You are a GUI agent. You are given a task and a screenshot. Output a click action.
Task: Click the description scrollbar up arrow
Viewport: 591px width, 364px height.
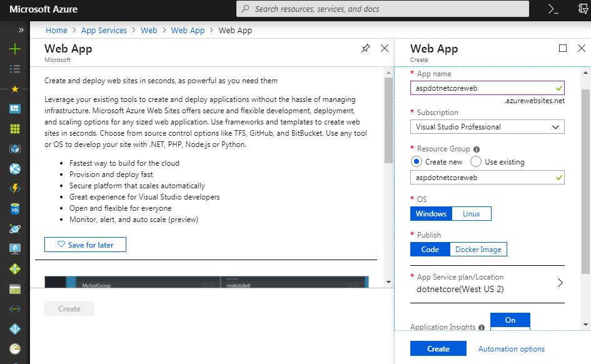[388, 73]
